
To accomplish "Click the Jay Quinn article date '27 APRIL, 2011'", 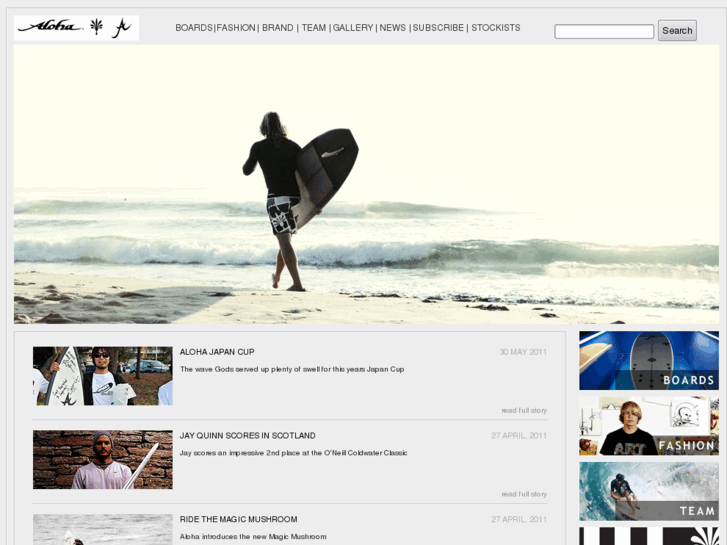I will (519, 436).
